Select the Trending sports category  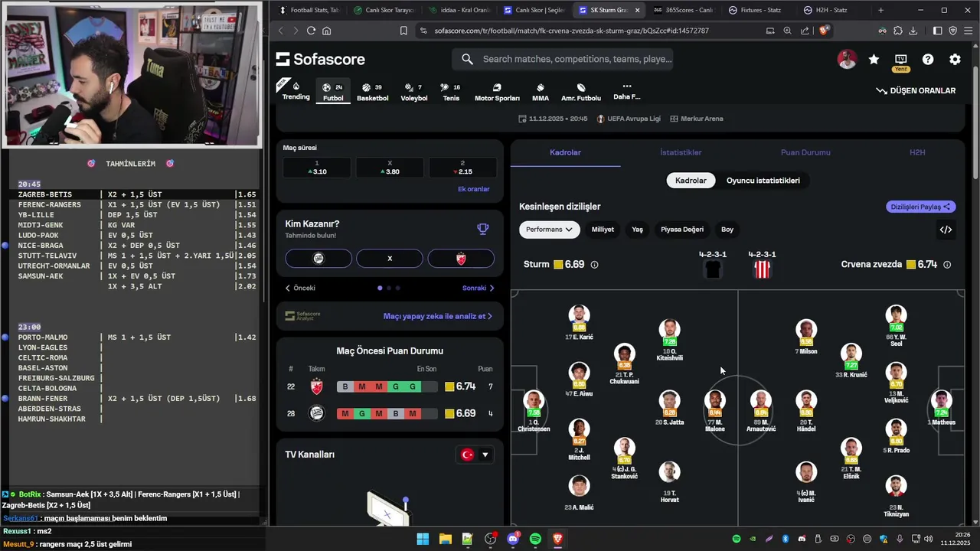tap(296, 91)
